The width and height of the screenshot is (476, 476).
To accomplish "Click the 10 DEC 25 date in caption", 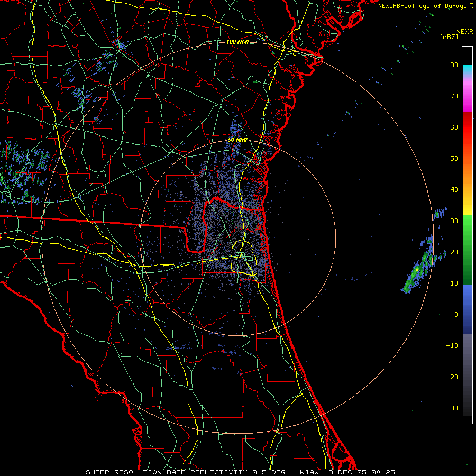I will (346, 472).
